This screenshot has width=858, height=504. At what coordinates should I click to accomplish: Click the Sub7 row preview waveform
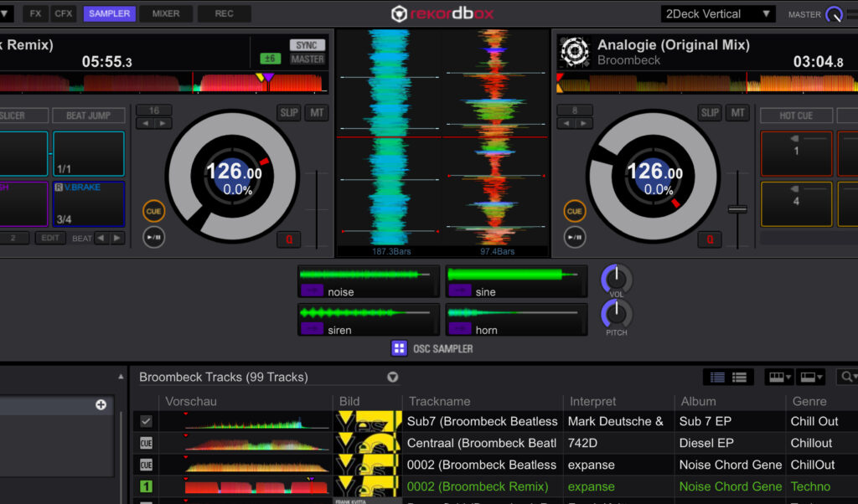pyautogui.click(x=256, y=421)
